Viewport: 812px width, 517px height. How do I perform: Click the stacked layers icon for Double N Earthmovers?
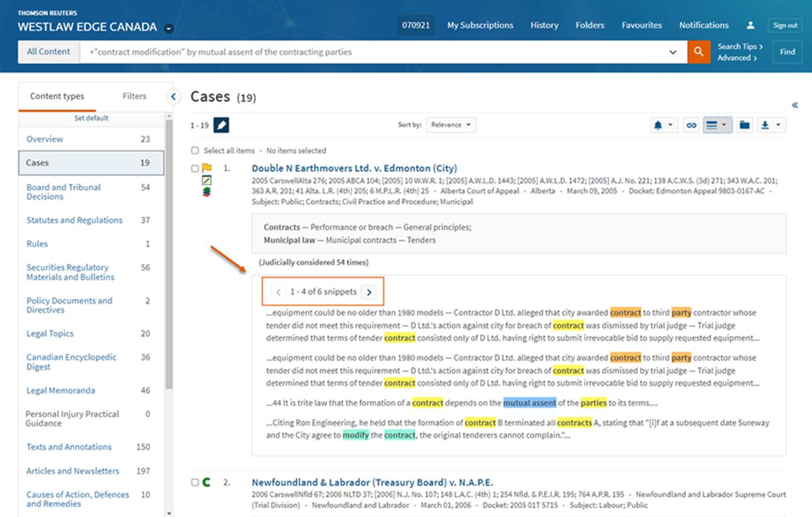[x=206, y=192]
